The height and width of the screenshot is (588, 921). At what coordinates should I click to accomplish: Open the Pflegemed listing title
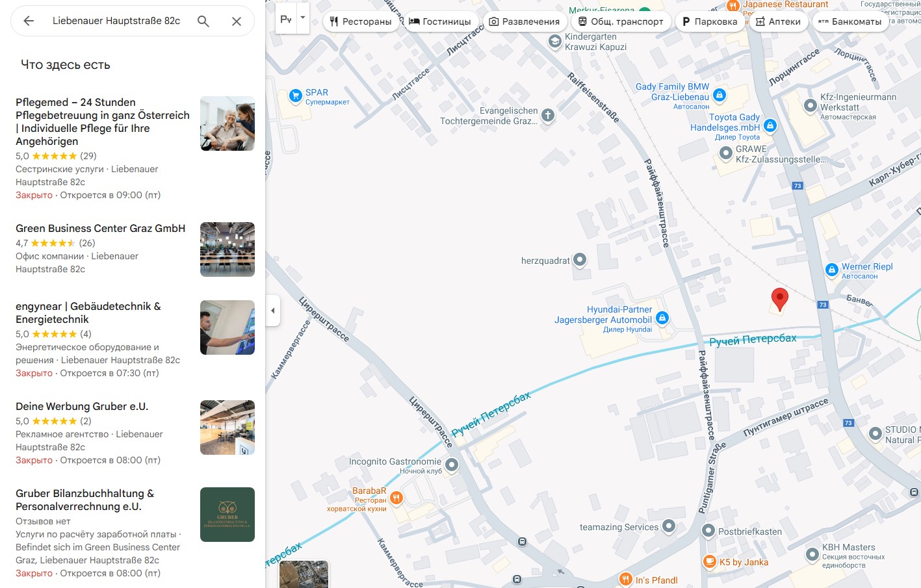click(103, 121)
